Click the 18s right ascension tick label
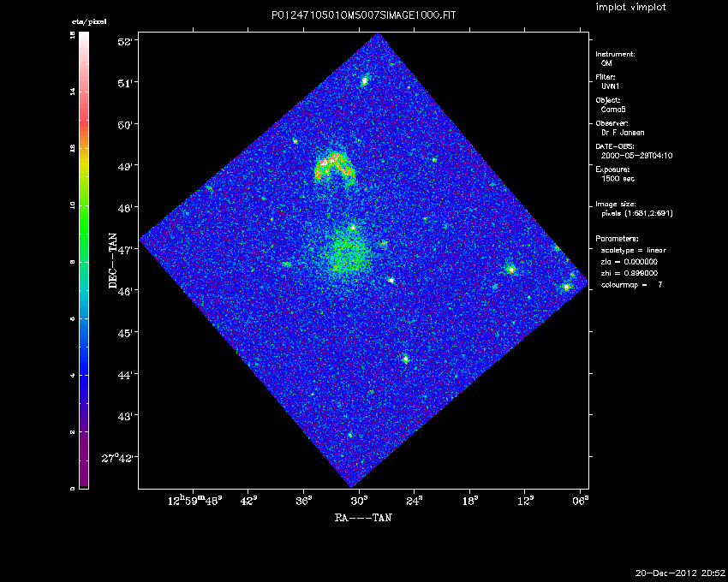The width and height of the screenshot is (728, 582). click(x=470, y=502)
